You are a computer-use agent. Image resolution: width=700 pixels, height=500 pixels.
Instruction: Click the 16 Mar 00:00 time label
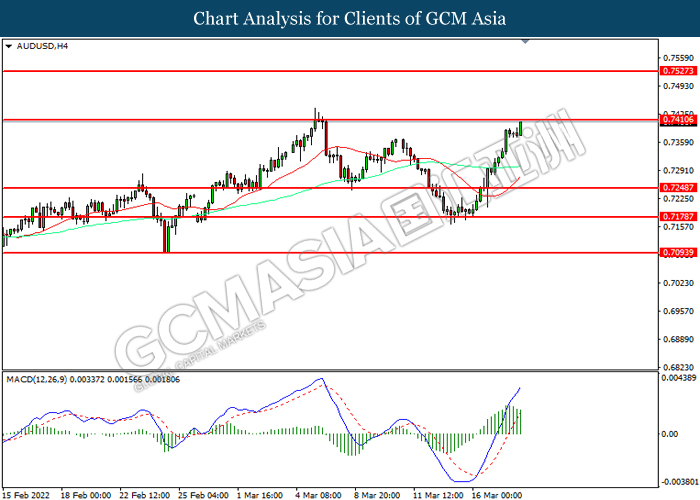tap(497, 495)
